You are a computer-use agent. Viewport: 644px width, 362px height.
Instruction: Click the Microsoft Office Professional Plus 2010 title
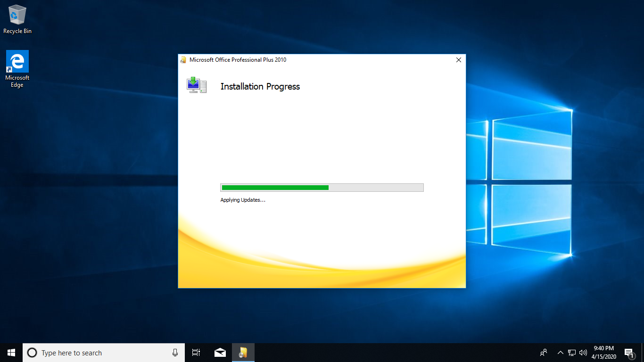tap(238, 60)
